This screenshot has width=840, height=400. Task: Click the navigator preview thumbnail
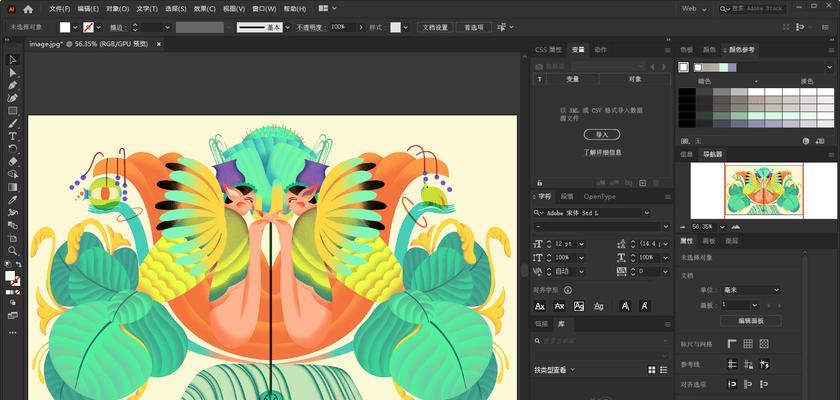coord(763,190)
